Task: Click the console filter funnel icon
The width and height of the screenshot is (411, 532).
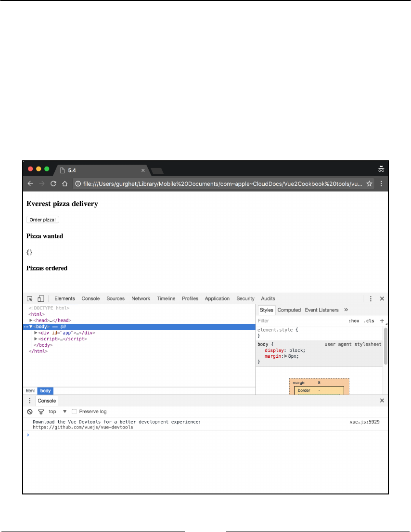Action: (41, 412)
